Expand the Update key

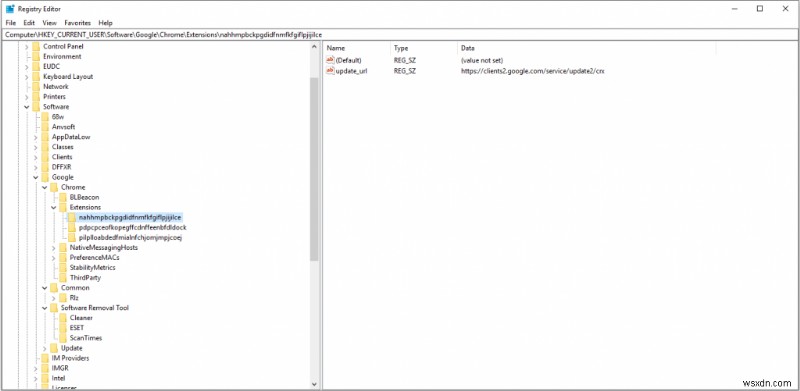tap(44, 348)
